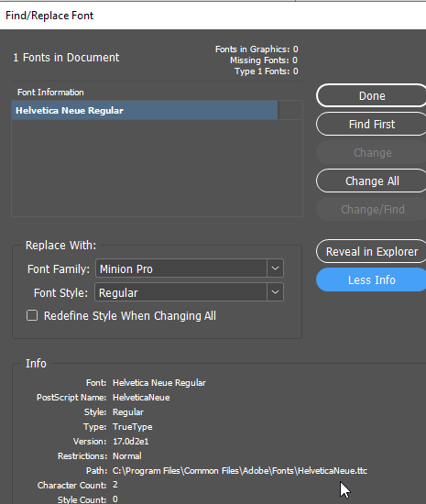Click Reveal in Explorer button
Image resolution: width=426 pixels, height=504 pixels.
click(x=371, y=252)
